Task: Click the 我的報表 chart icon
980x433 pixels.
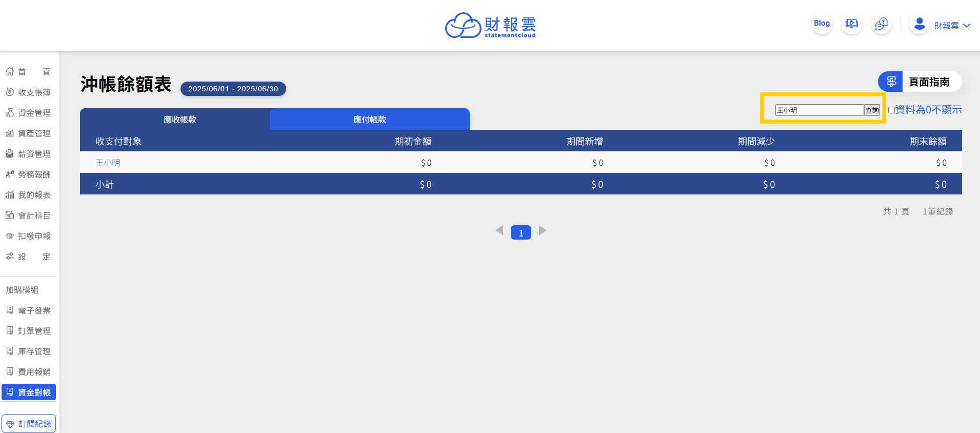Action: click(10, 194)
